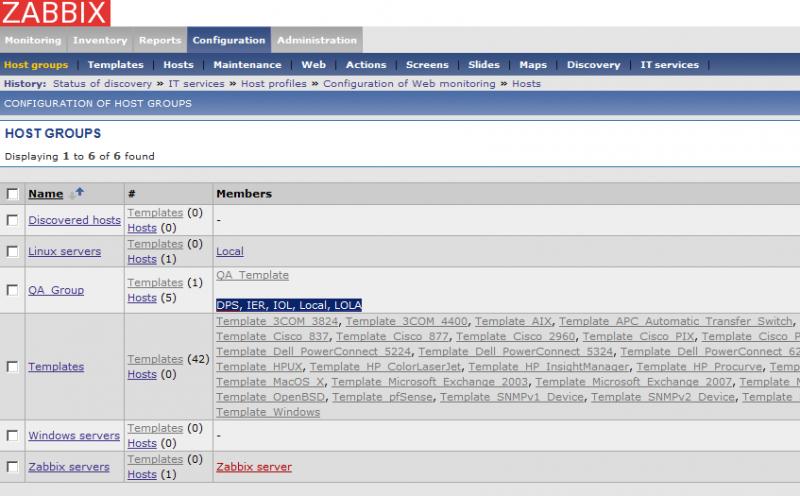Open Maintenance submenu item
The height and width of the screenshot is (496, 800).
[x=247, y=65]
